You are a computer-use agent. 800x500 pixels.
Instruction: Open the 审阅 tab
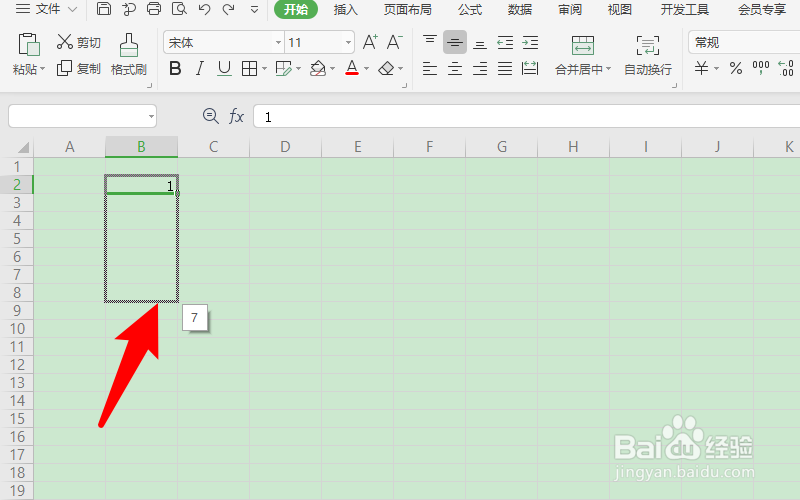570,9
